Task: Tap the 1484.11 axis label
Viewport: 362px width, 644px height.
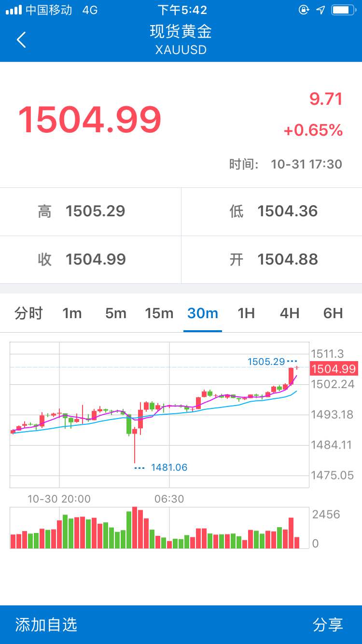Action: pos(332,445)
